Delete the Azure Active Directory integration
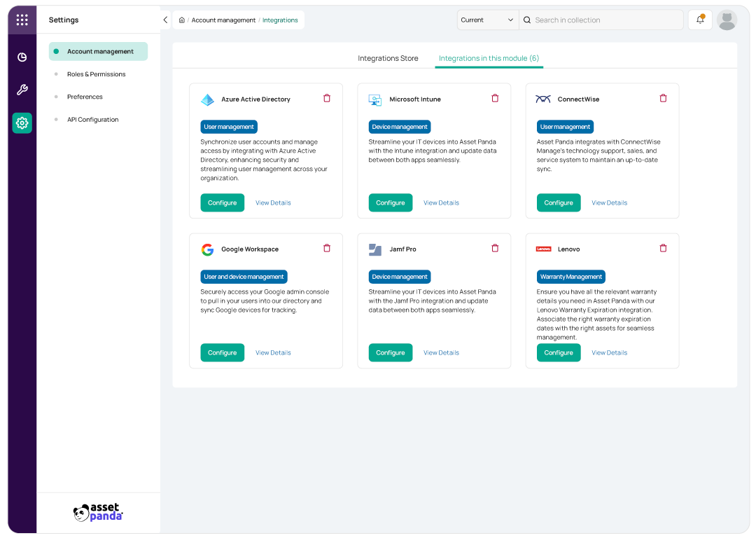The width and height of the screenshot is (756, 538). click(x=327, y=99)
